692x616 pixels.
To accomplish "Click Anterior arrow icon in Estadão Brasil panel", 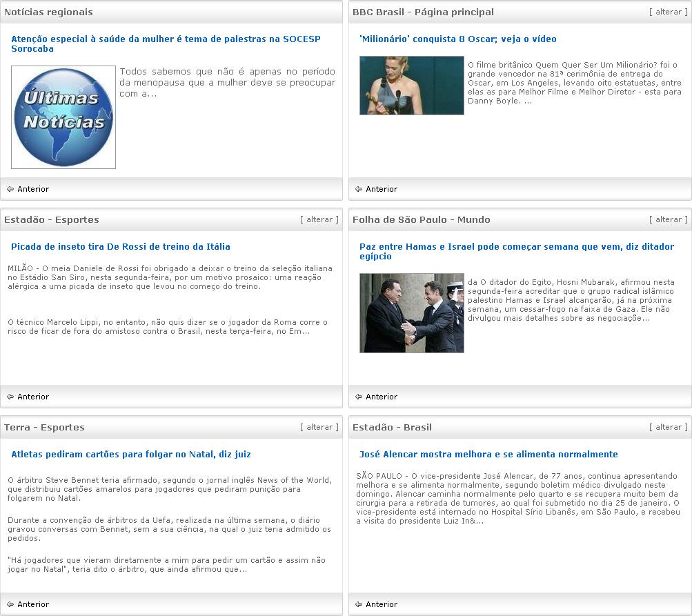I will [x=359, y=604].
